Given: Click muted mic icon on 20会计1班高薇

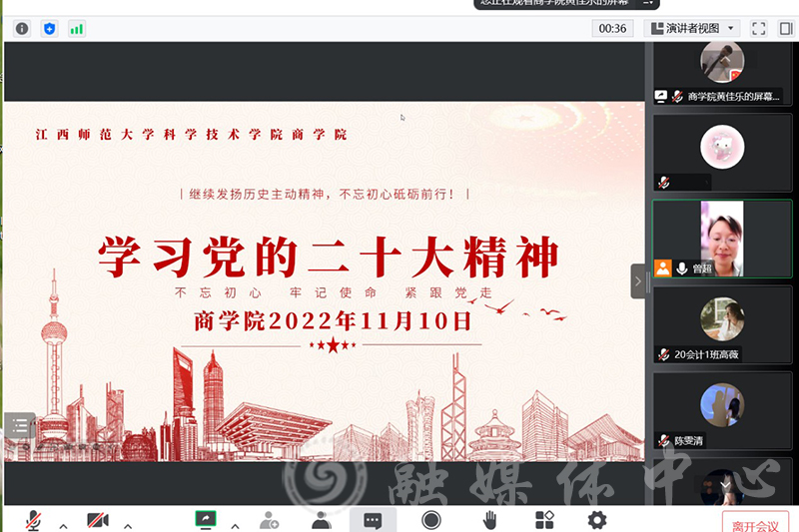Looking at the screenshot, I should (664, 354).
